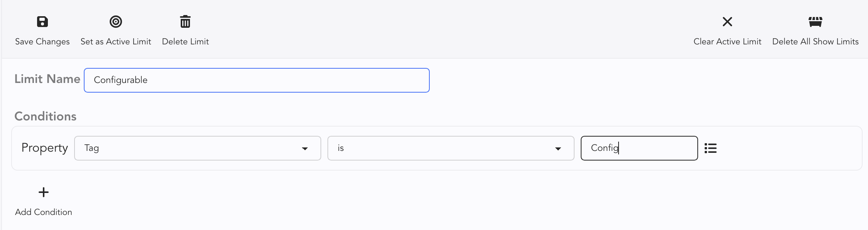Screen dimensions: 868x230
Task: Click the Set as Active Limit target icon
Action: 116,22
